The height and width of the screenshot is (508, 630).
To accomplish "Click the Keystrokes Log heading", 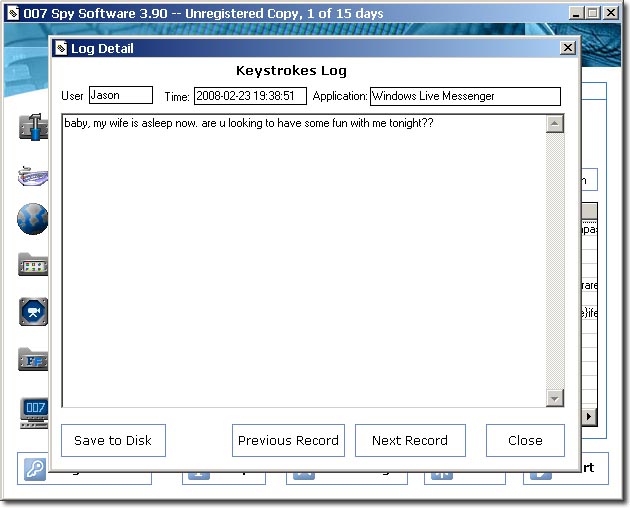I will [x=291, y=71].
